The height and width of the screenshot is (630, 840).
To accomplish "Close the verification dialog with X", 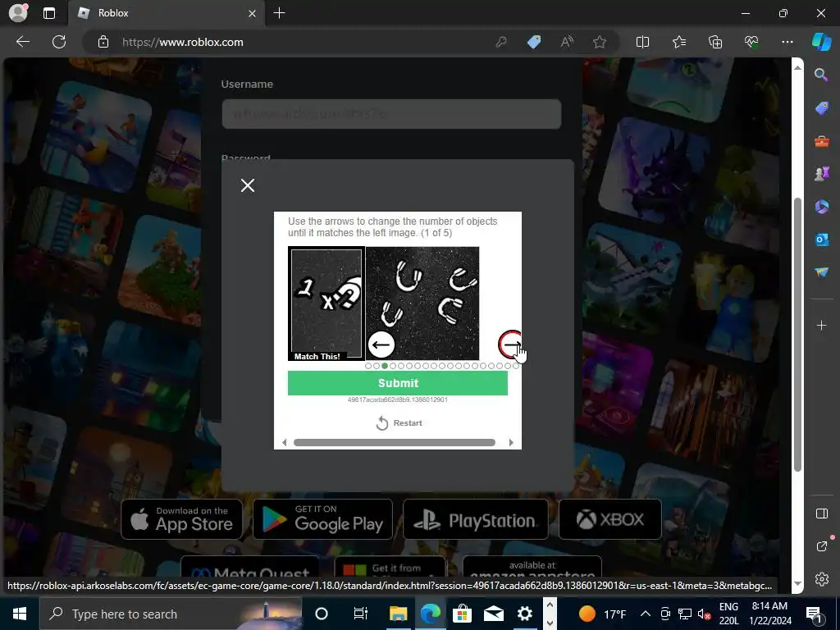I will (248, 185).
